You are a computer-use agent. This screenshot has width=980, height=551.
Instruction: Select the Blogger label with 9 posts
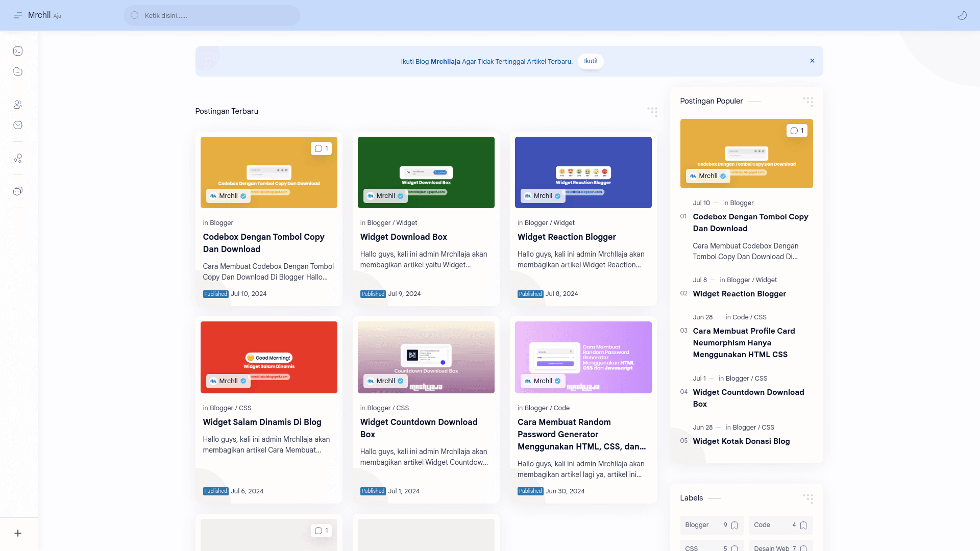(x=712, y=525)
